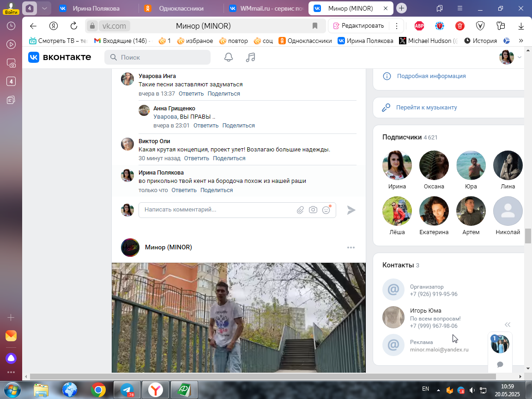The image size is (532, 399).
Task: Open Google Chrome from the taskbar
Action: point(98,390)
